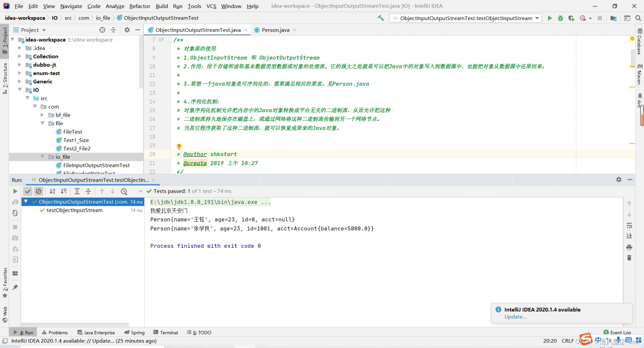
Task: Expand the Collection module
Action: point(20,56)
